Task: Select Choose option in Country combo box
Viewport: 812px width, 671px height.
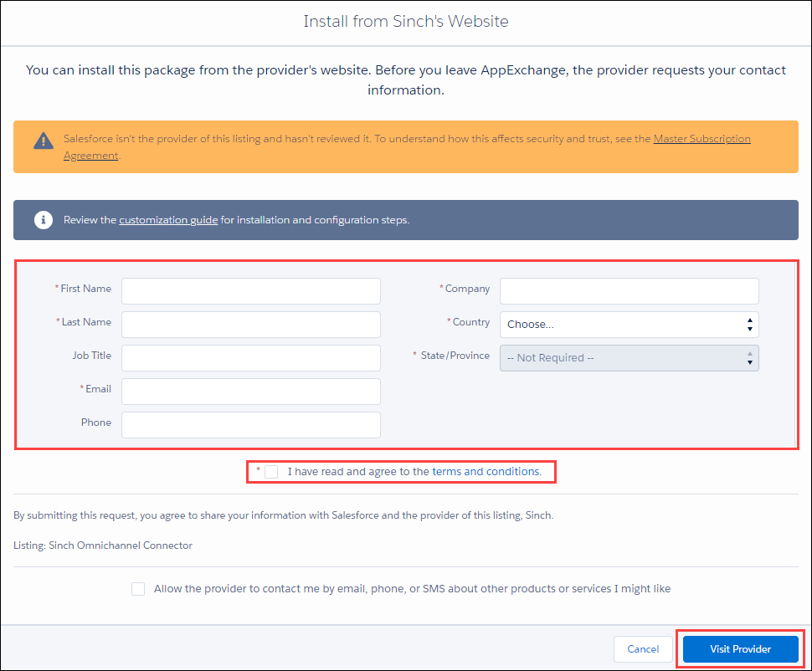Action: (628, 324)
